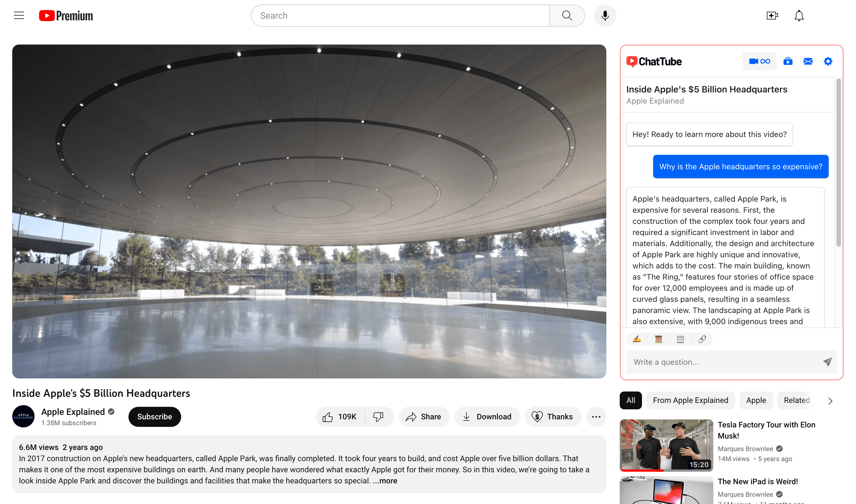Image resolution: width=856 pixels, height=504 pixels.
Task: Click the ChatTube email icon
Action: [x=809, y=61]
